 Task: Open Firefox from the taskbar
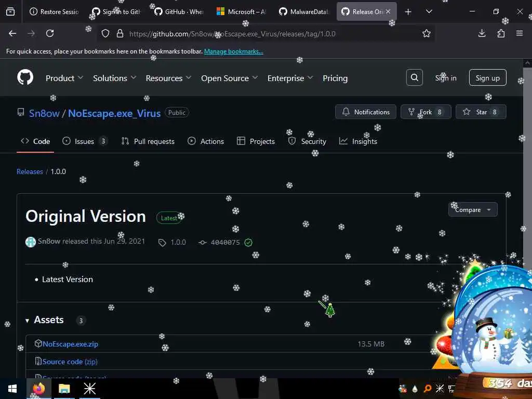[39, 389]
